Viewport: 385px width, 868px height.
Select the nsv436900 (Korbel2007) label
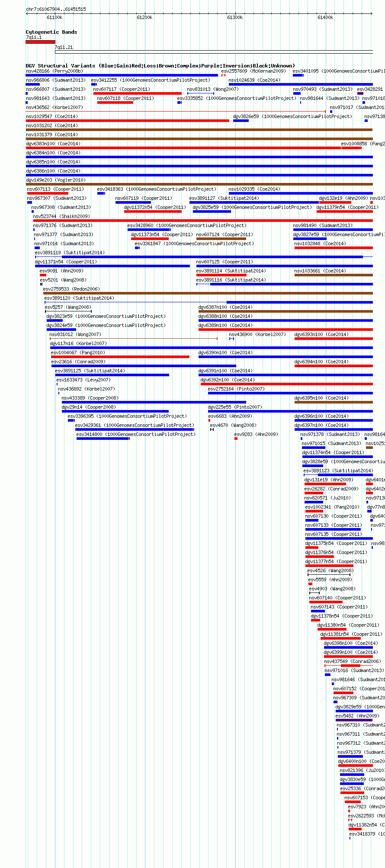point(257,334)
